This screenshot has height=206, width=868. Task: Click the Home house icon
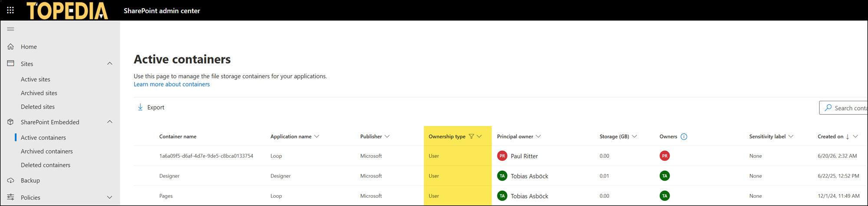(11, 47)
